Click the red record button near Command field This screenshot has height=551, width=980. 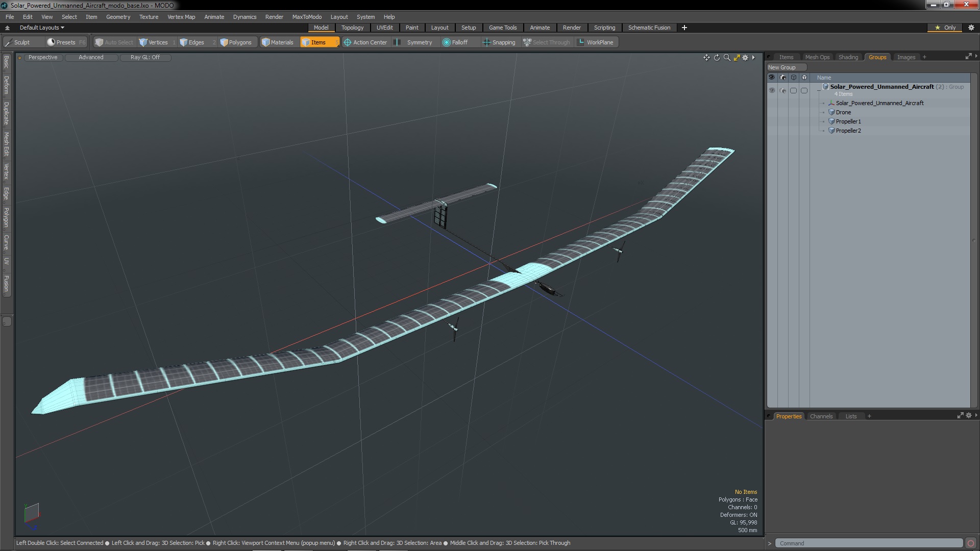point(971,543)
